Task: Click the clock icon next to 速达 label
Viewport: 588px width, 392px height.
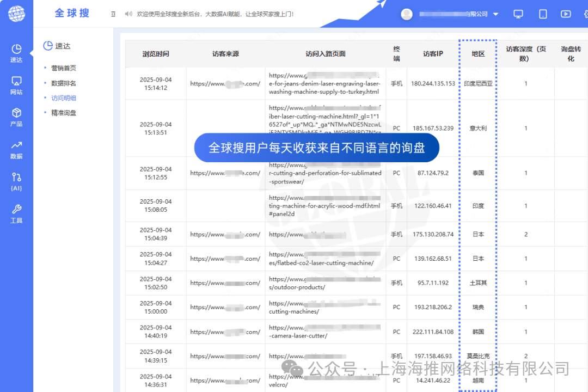Action: click(48, 46)
